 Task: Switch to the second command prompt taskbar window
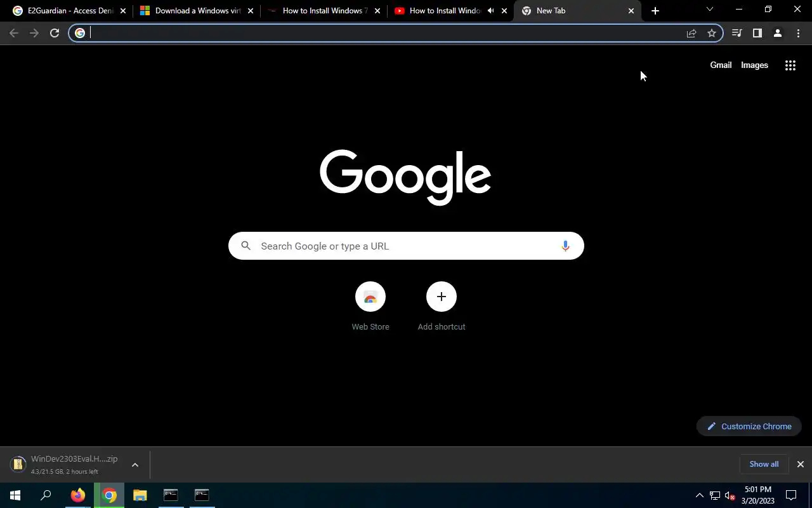coord(202,495)
